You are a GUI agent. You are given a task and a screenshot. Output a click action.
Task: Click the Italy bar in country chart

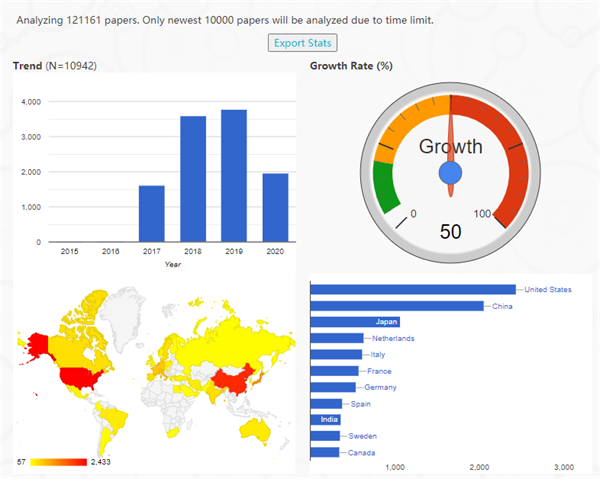[x=336, y=354]
